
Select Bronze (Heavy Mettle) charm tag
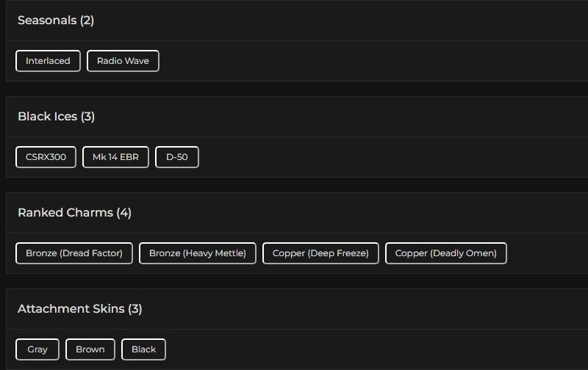(198, 253)
